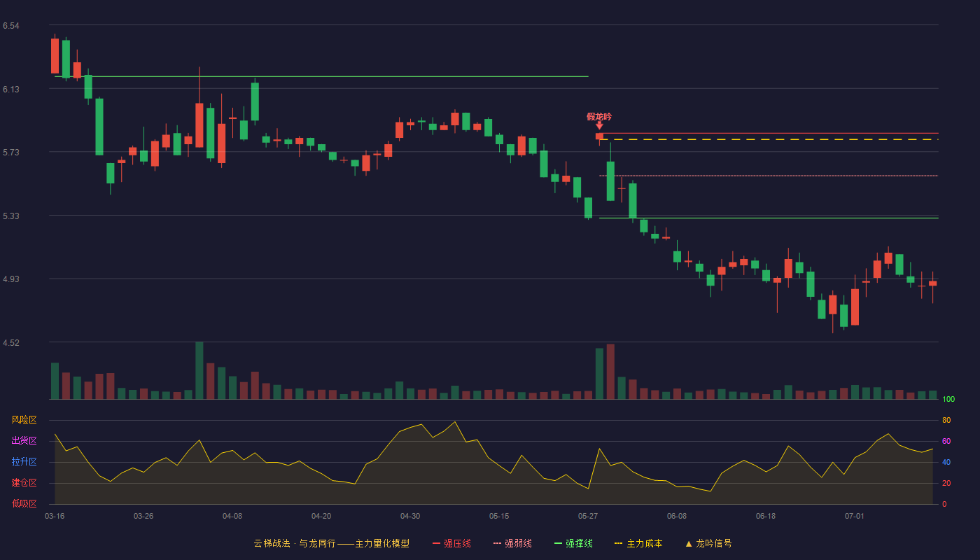Image resolution: width=980 pixels, height=560 pixels.
Task: Click the 建仓区 zone label
Action: click(x=24, y=483)
